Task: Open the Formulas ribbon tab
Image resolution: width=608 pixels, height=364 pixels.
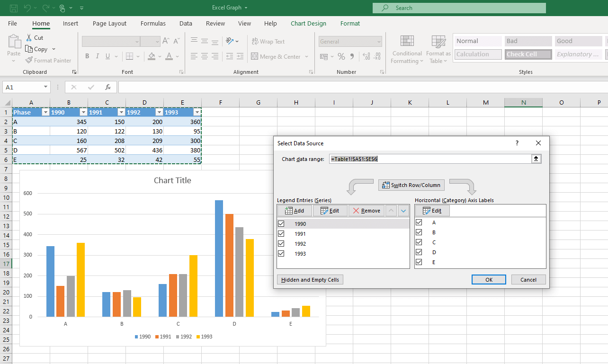Action: click(153, 23)
